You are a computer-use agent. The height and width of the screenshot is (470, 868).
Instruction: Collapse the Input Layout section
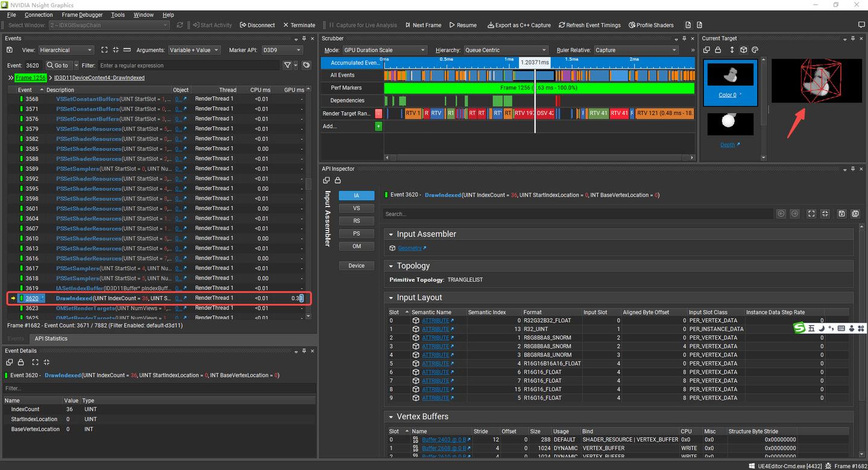click(391, 297)
